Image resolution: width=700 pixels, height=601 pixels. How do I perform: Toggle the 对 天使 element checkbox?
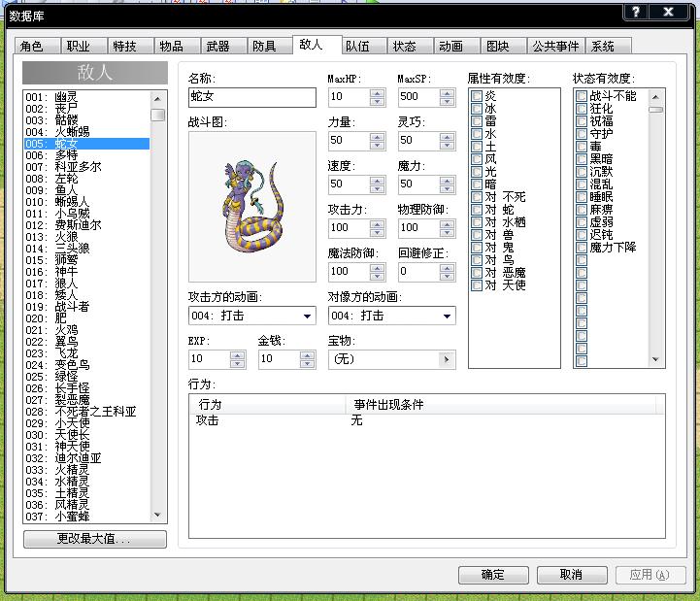[477, 284]
